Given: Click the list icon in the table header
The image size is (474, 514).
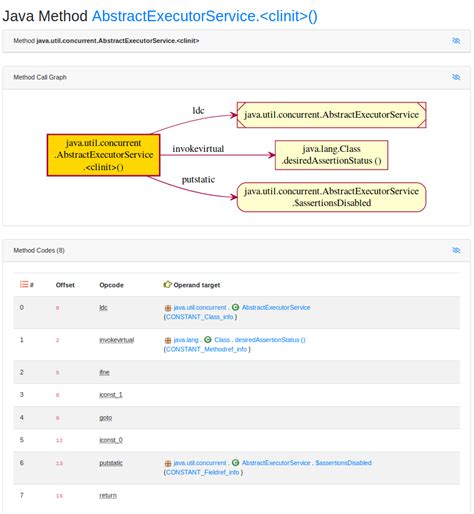Looking at the screenshot, I should 24,284.
